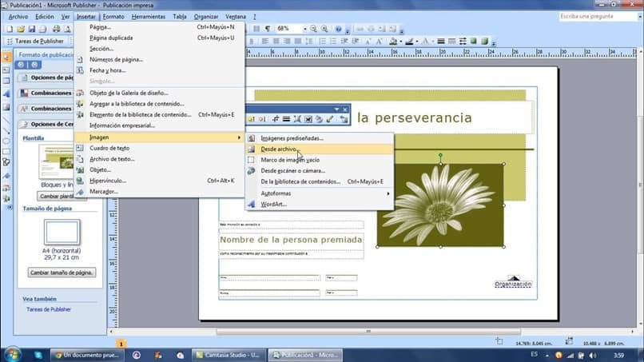
Task: Expand the Autoformas submenu
Action: click(x=320, y=193)
